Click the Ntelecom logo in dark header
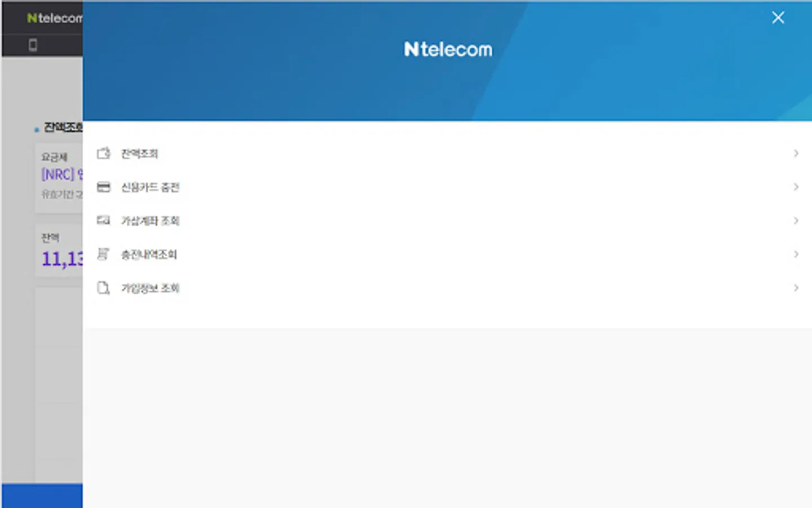 (x=55, y=18)
